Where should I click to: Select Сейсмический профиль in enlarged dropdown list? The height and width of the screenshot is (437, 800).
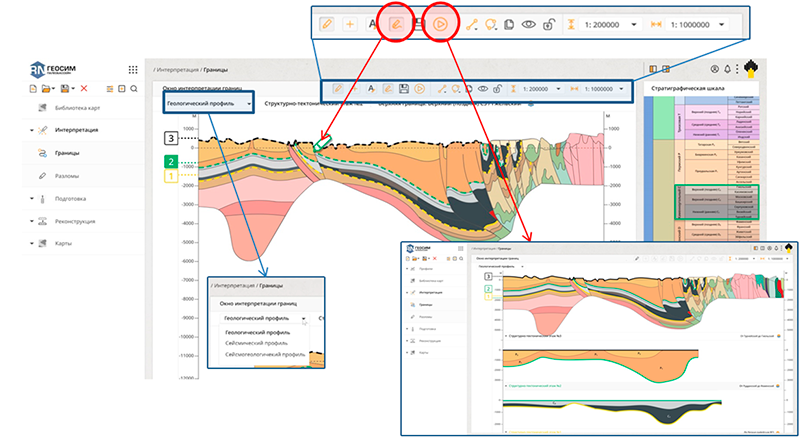pyautogui.click(x=257, y=343)
